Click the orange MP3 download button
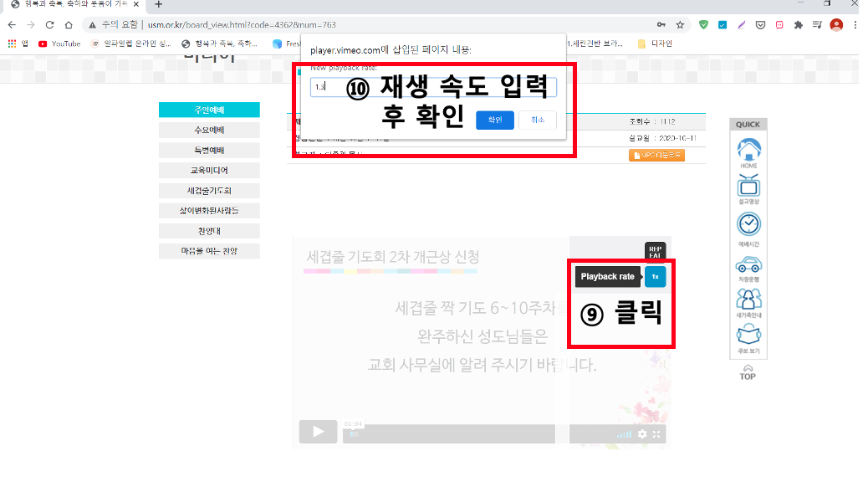Screen dimensions: 868x487 point(656,156)
